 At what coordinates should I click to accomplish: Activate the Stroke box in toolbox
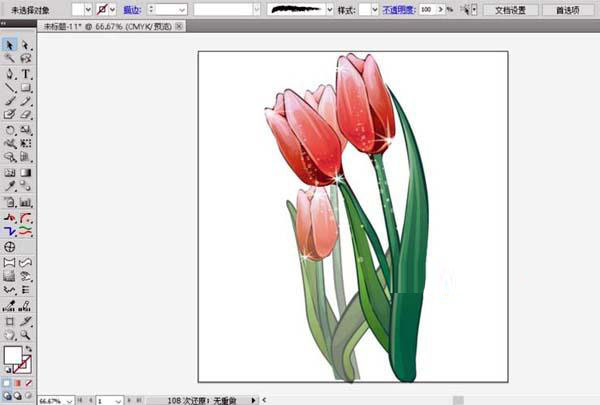24,364
